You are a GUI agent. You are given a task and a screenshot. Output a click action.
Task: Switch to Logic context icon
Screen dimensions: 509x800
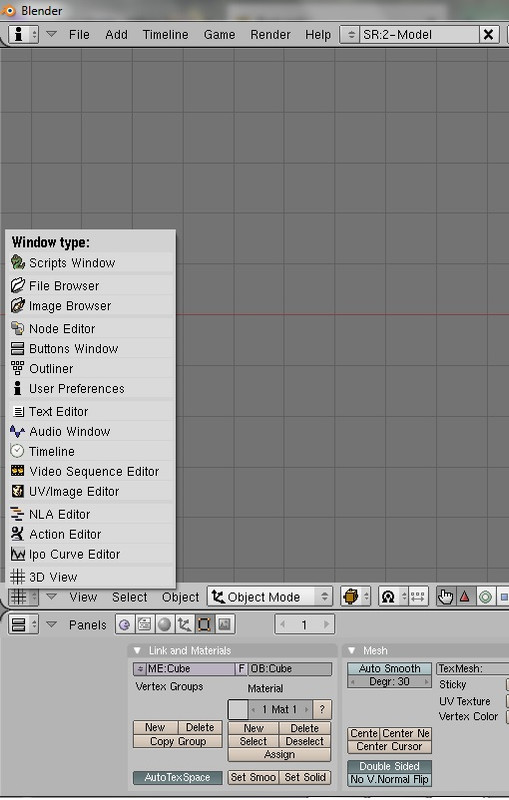(x=125, y=624)
